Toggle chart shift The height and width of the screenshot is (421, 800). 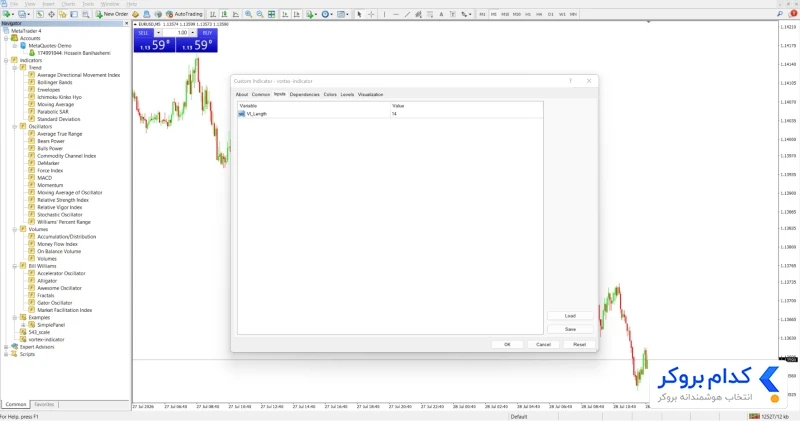click(296, 14)
